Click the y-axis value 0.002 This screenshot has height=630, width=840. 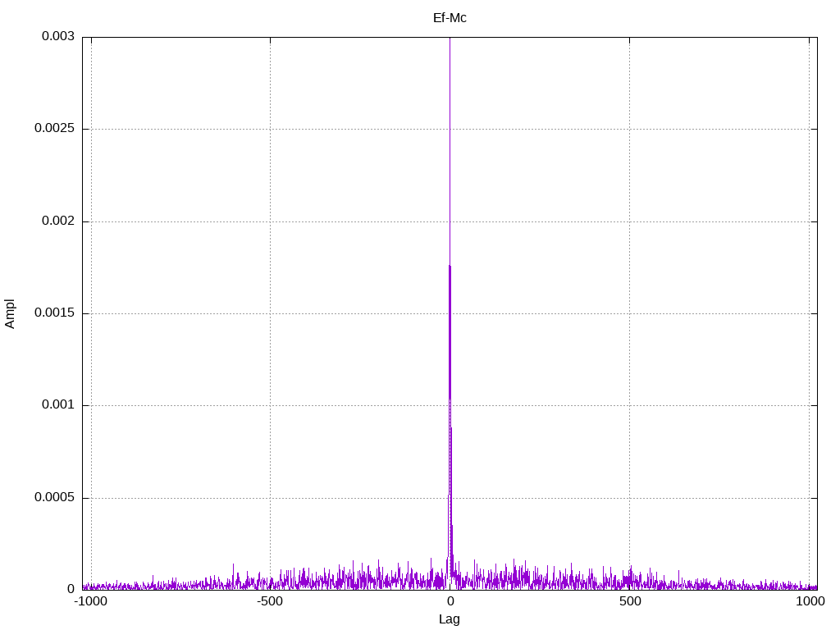58,221
